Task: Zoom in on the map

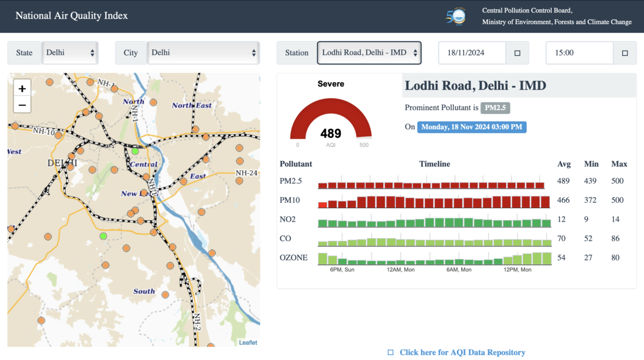Action: [x=22, y=89]
